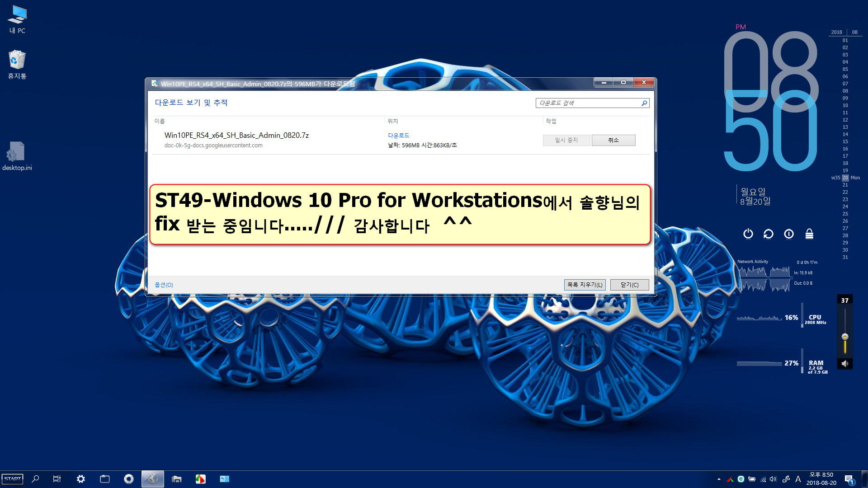The height and width of the screenshot is (488, 868).
Task: Open Settings gear on the taskbar
Action: pyautogui.click(x=81, y=479)
